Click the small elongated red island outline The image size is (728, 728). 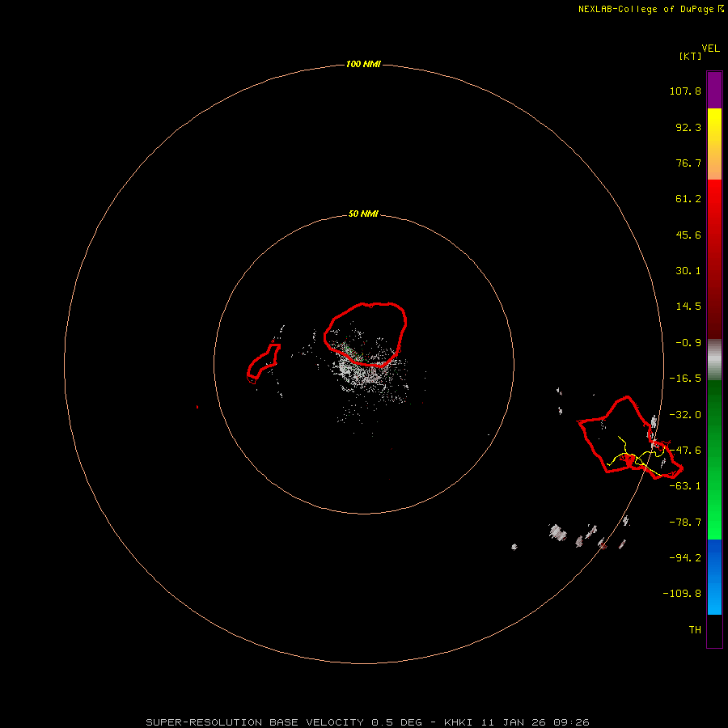[x=263, y=363]
